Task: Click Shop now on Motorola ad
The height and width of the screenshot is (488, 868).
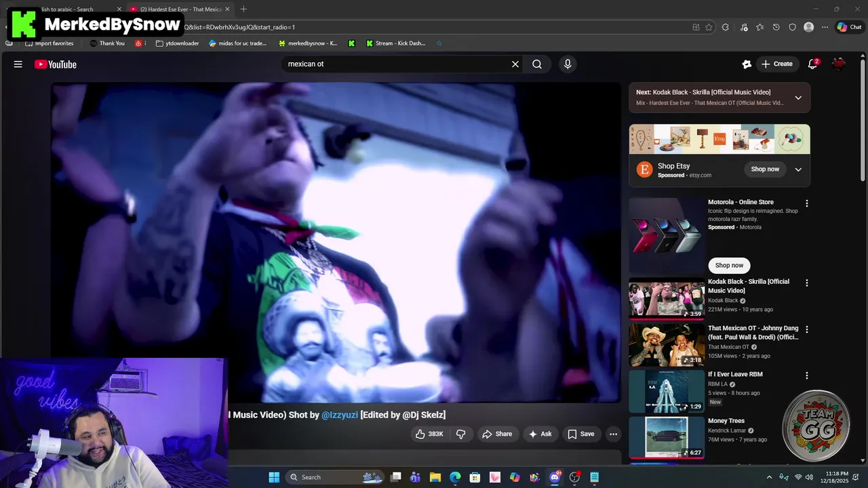Action: click(x=729, y=266)
